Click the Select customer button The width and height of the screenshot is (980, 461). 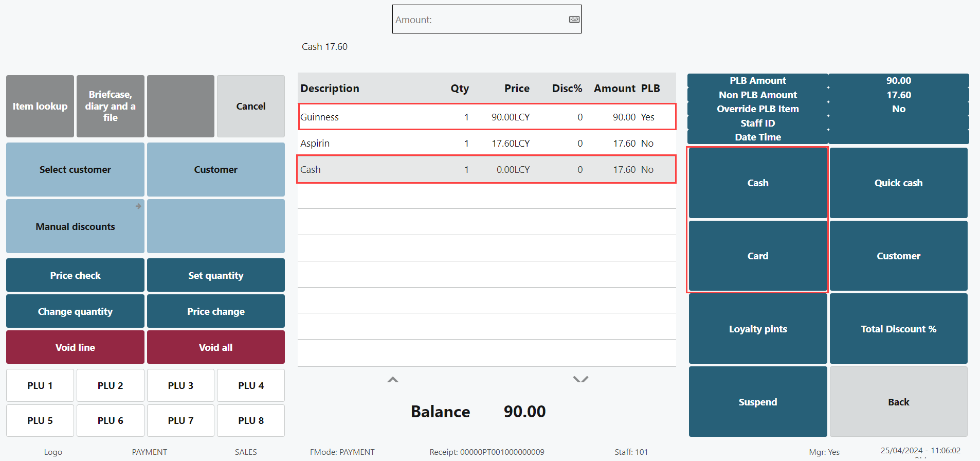[x=75, y=169]
